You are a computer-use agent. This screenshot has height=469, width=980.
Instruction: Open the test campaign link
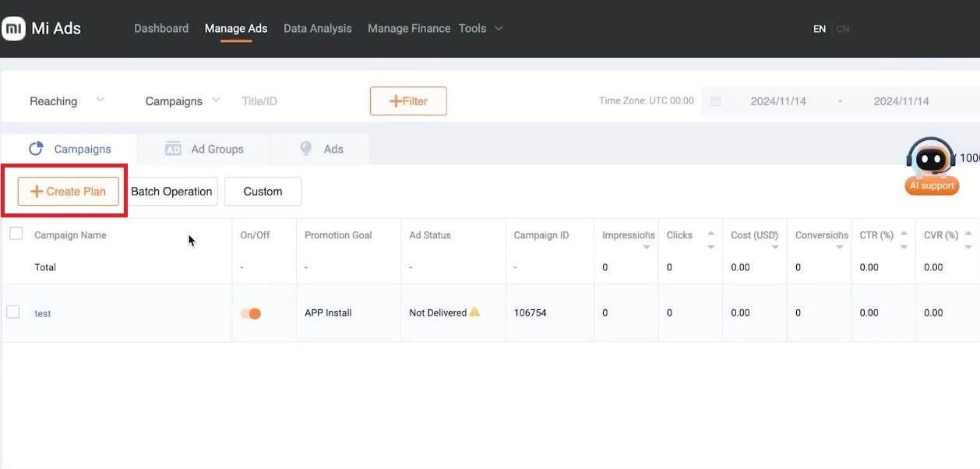(x=43, y=313)
